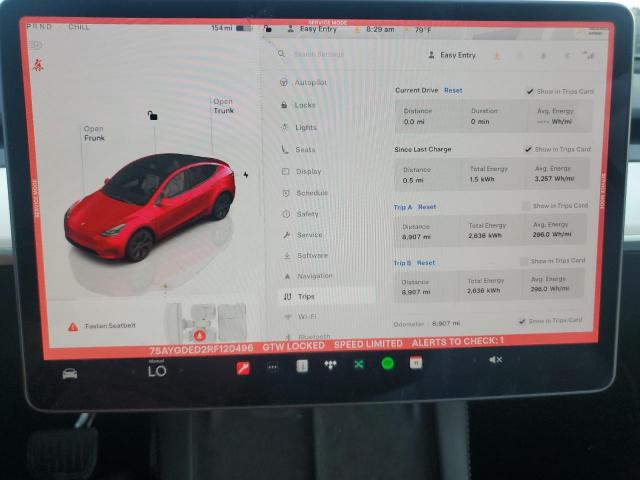
Task: Tap the battery range indicator 154 mi
Action: (x=231, y=28)
